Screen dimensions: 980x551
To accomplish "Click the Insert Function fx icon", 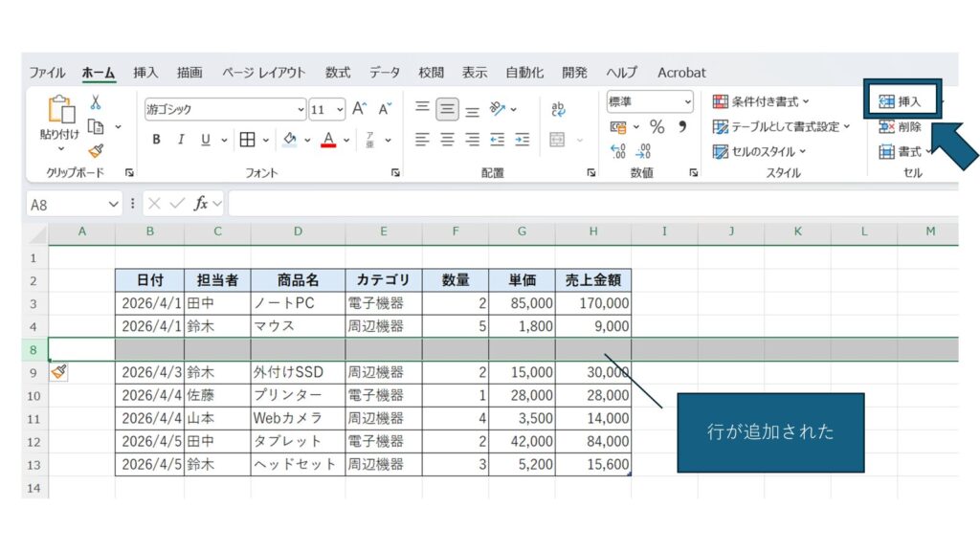I will (x=201, y=204).
